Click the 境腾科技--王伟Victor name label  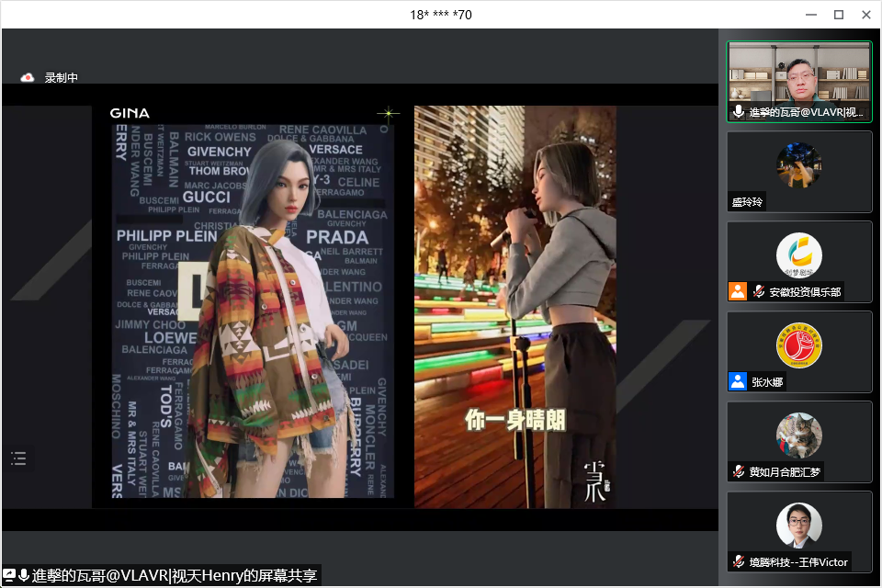(798, 561)
